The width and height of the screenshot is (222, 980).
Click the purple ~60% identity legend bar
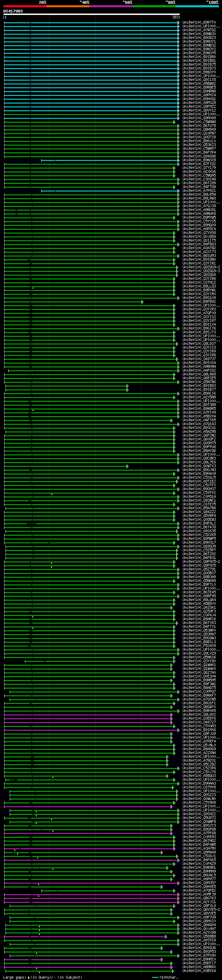[111, 6]
